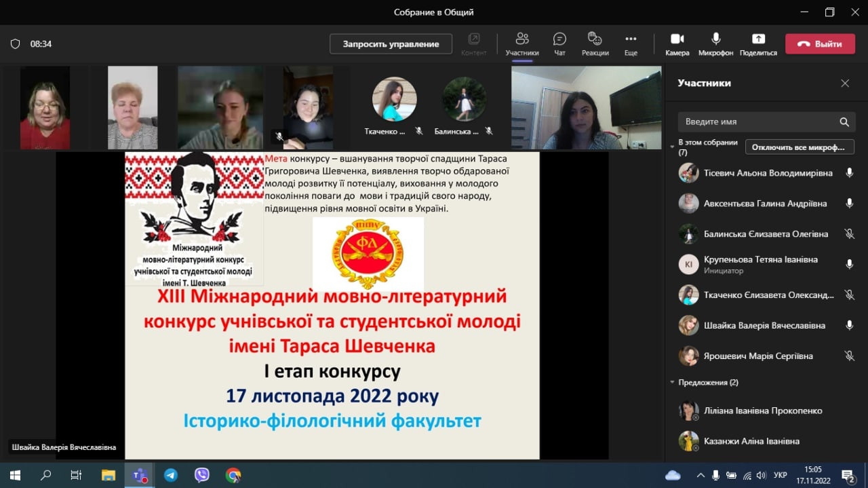Open Google Chrome from taskbar
Image resolution: width=868 pixels, height=488 pixels.
coord(233,475)
